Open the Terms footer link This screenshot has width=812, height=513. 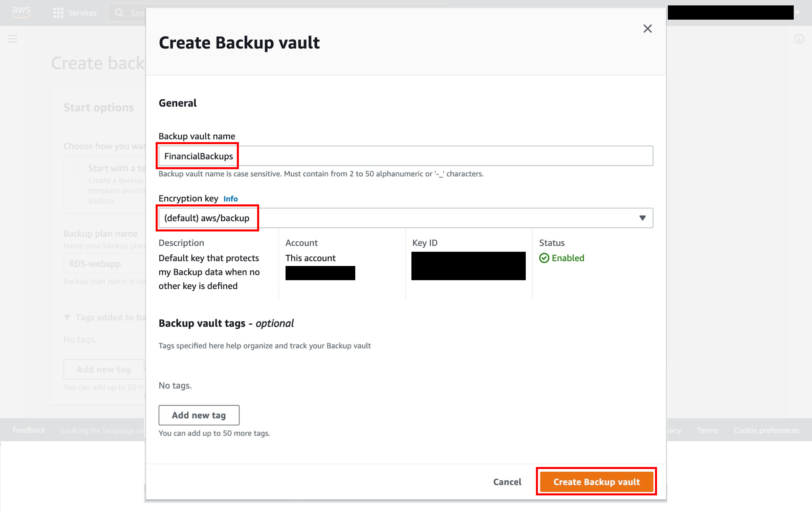pyautogui.click(x=707, y=430)
